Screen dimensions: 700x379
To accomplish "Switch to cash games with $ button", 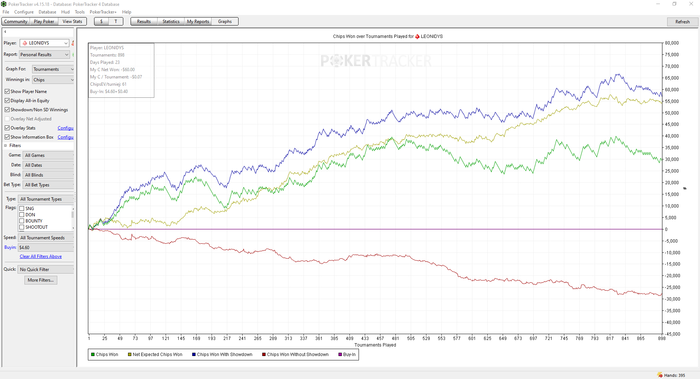I will tap(101, 21).
